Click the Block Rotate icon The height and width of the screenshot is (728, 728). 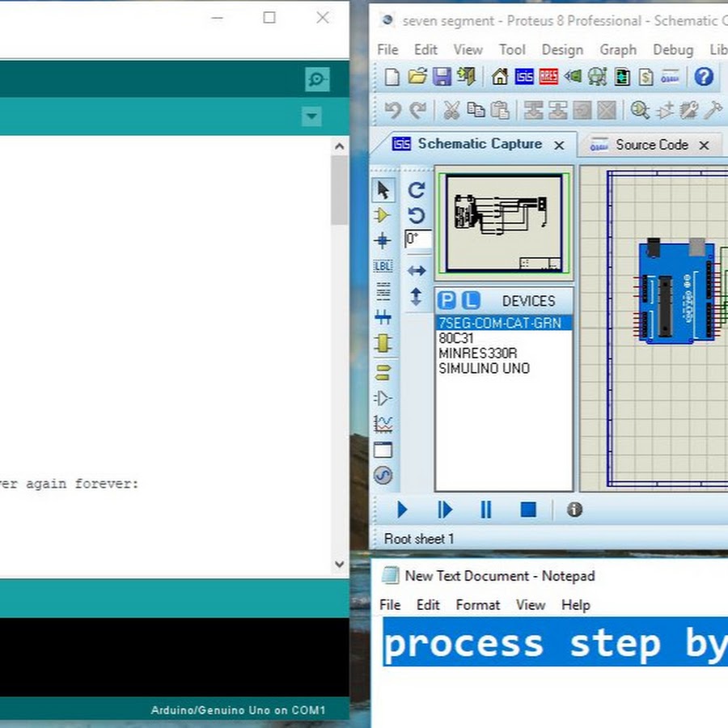pos(582,111)
